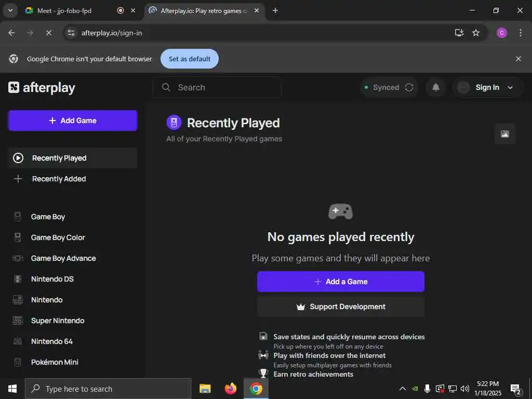Expand the Sign In dropdown chevron
Viewport: 532px width, 399px height.
510,87
